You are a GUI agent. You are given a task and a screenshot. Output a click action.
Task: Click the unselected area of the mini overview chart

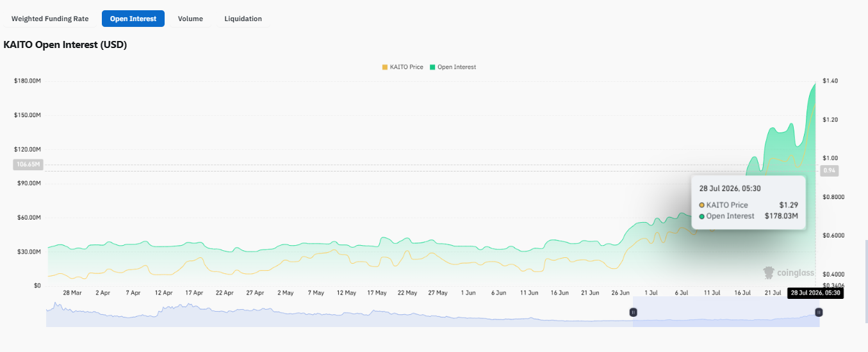pos(340,314)
